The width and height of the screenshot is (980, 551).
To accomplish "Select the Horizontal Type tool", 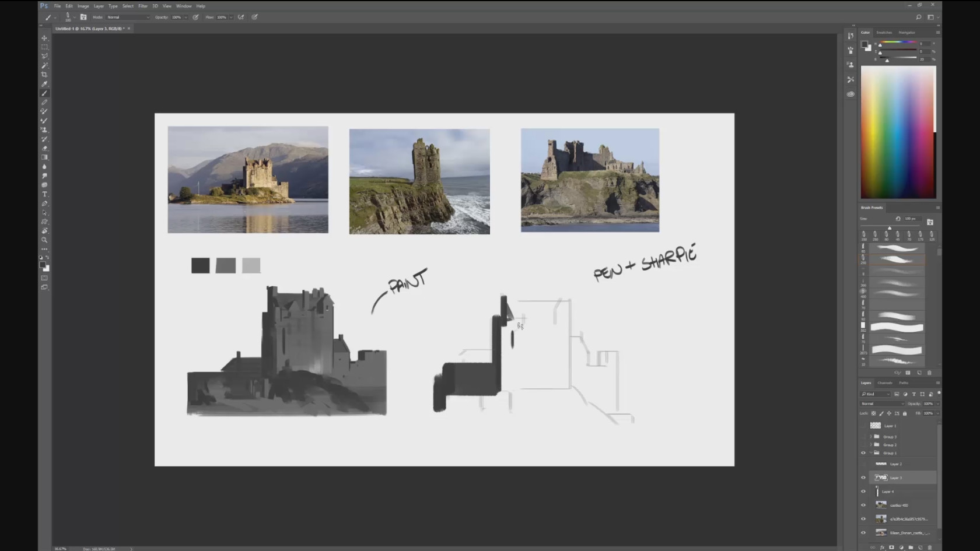I will pyautogui.click(x=44, y=194).
